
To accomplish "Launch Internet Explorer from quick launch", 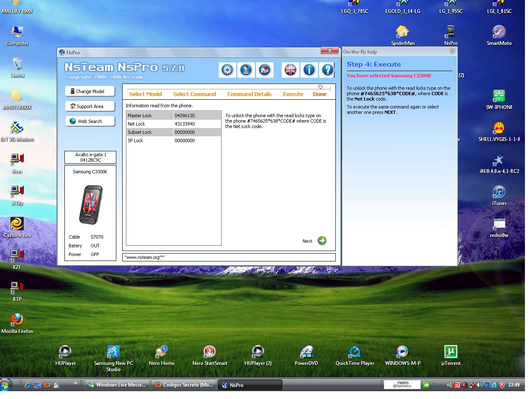I will (28, 385).
